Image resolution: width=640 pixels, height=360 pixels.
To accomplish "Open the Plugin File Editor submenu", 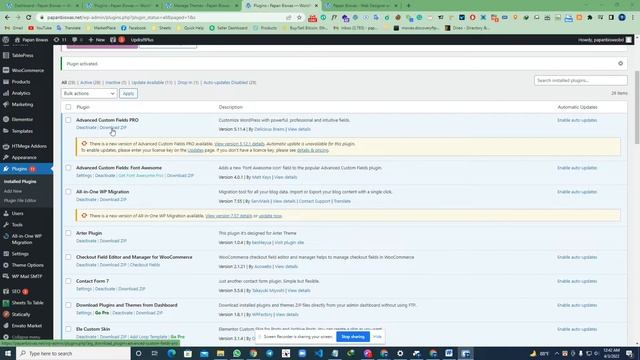I will pyautogui.click(x=20, y=200).
